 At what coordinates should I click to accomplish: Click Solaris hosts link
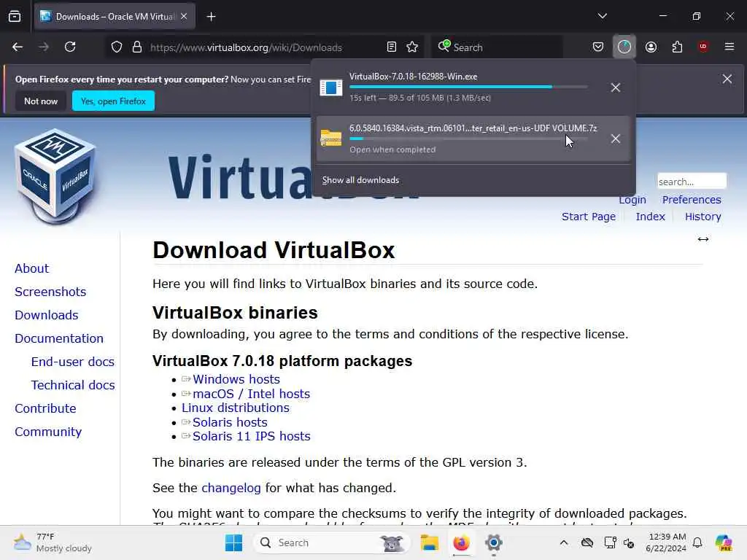tap(230, 422)
